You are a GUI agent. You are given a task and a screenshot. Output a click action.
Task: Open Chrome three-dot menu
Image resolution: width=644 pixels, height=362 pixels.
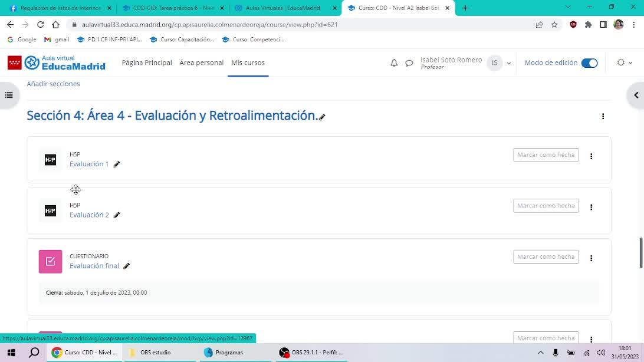pos(634,25)
